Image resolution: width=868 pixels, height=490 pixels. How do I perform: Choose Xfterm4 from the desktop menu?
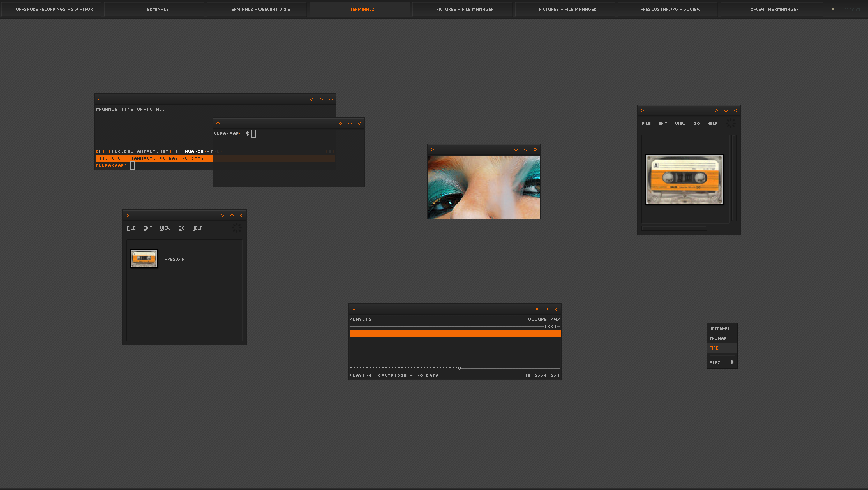pyautogui.click(x=722, y=329)
